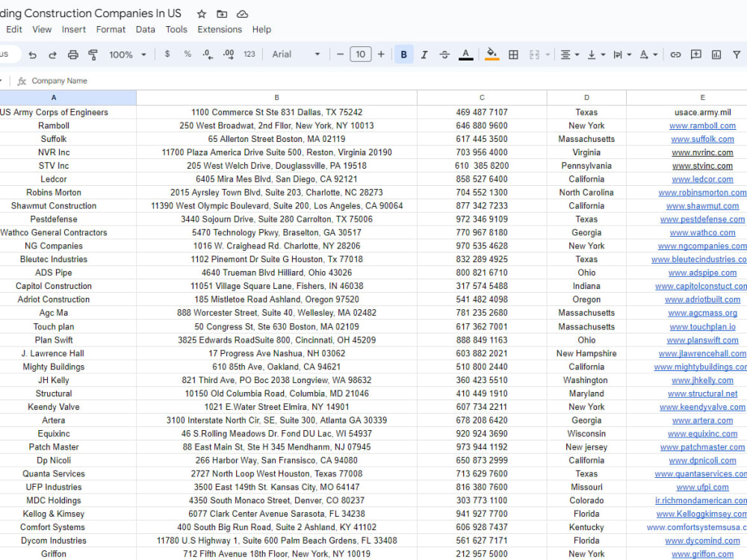This screenshot has width=747, height=560.
Task: Open the www.touchplan.io link
Action: 703,327
